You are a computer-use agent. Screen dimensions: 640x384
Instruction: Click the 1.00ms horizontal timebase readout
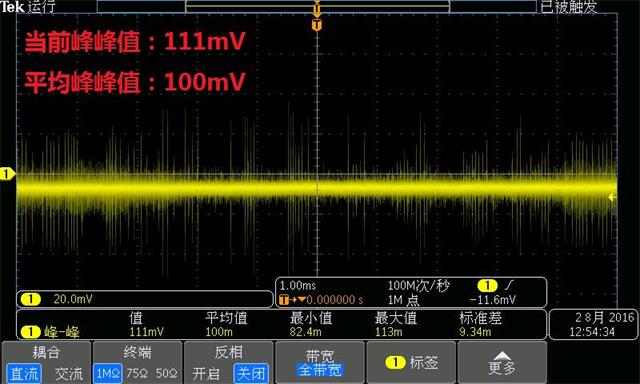pos(298,286)
